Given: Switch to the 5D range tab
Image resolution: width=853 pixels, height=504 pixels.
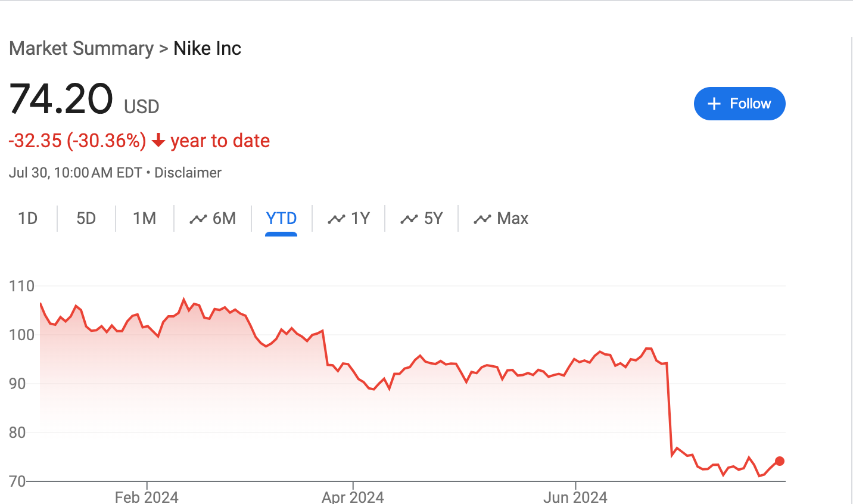Looking at the screenshot, I should tap(86, 219).
